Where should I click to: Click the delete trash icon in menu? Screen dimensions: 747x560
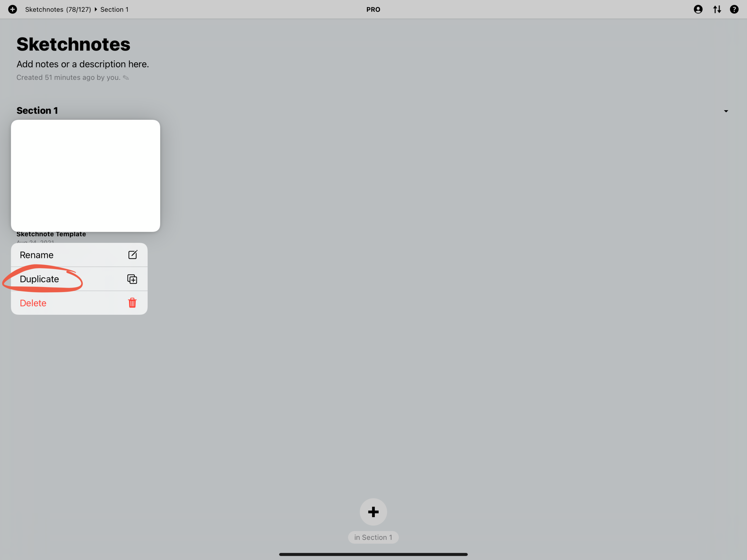(x=132, y=302)
